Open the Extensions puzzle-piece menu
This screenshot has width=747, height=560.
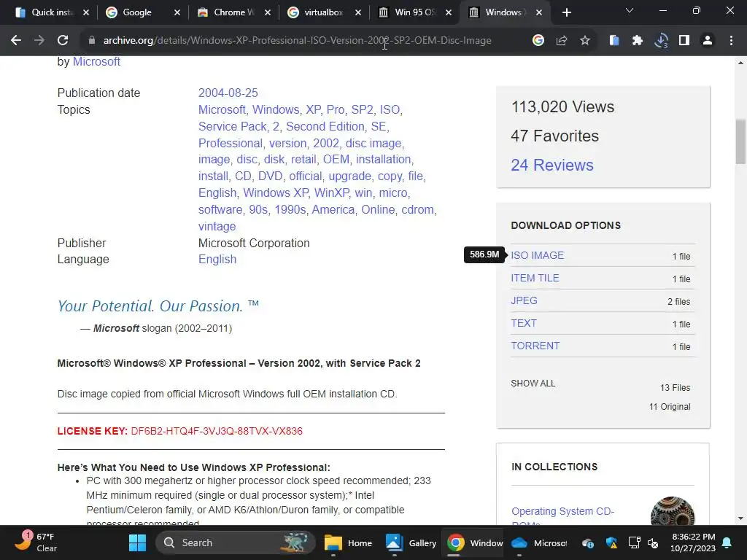click(x=638, y=41)
